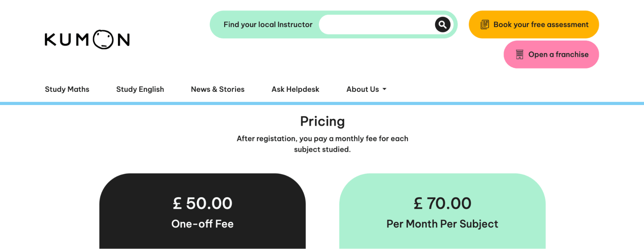Click the monthly fee description text
644x249 pixels.
click(322, 144)
